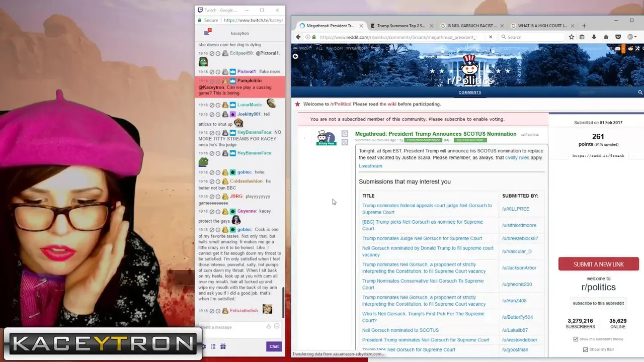This screenshot has width=644, height=362.
Task: Open [BBC] Trump picks Neil Gorsuch submission
Action: click(423, 225)
